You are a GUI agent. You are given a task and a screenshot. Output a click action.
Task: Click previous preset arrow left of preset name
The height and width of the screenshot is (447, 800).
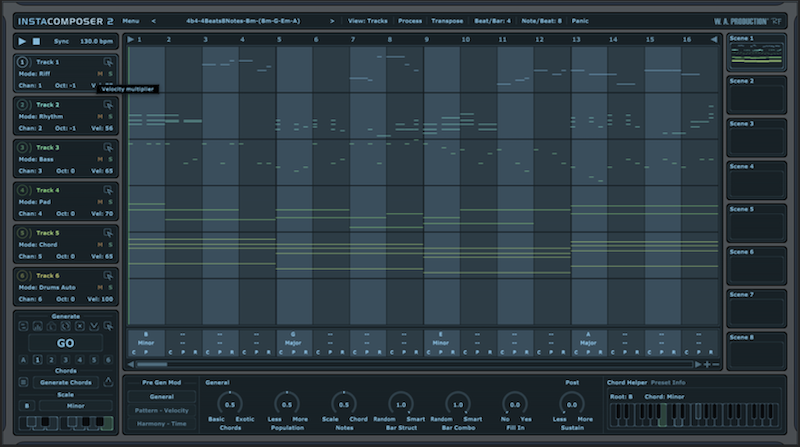pos(153,20)
